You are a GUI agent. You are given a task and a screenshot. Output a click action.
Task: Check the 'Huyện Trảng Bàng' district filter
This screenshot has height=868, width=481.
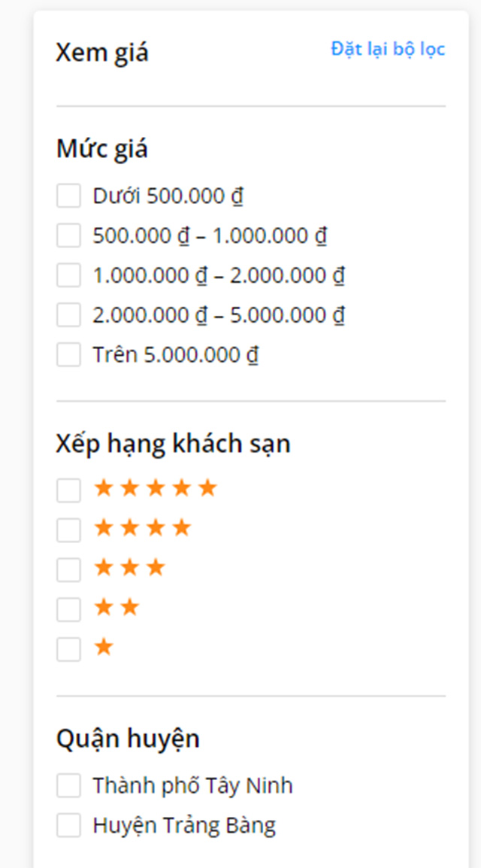click(x=68, y=825)
